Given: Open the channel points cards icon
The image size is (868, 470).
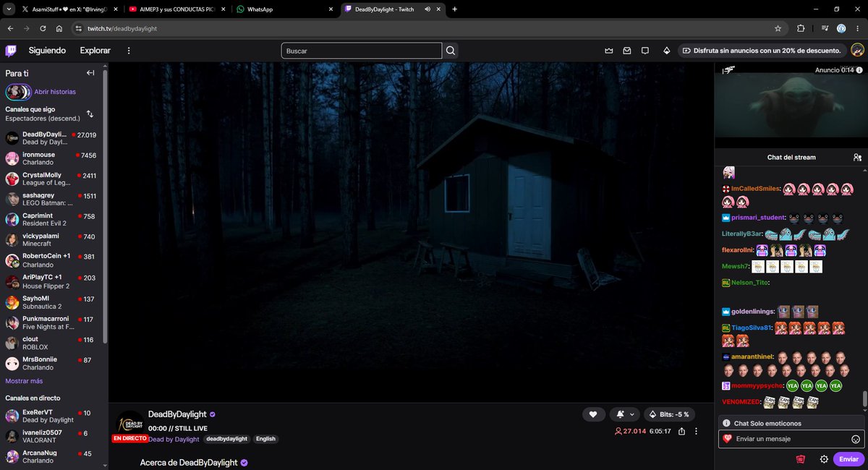Looking at the screenshot, I should tap(801, 459).
